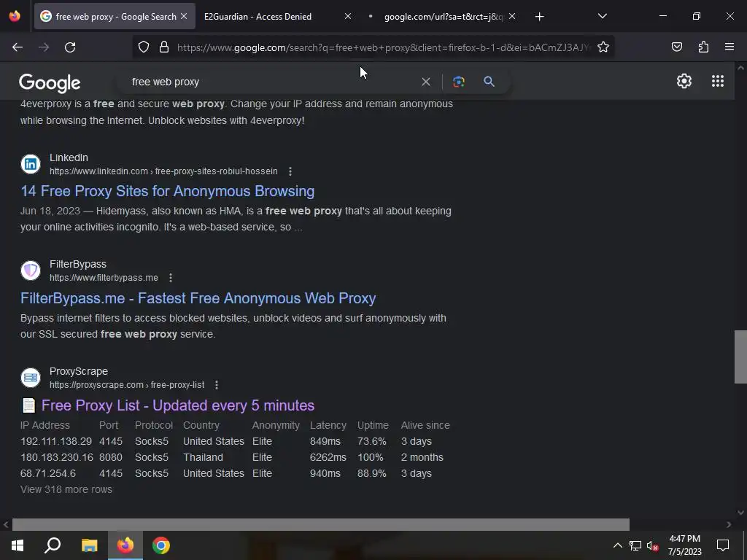This screenshot has height=560, width=747.
Task: Open Firefox application menu
Action: pos(729,47)
